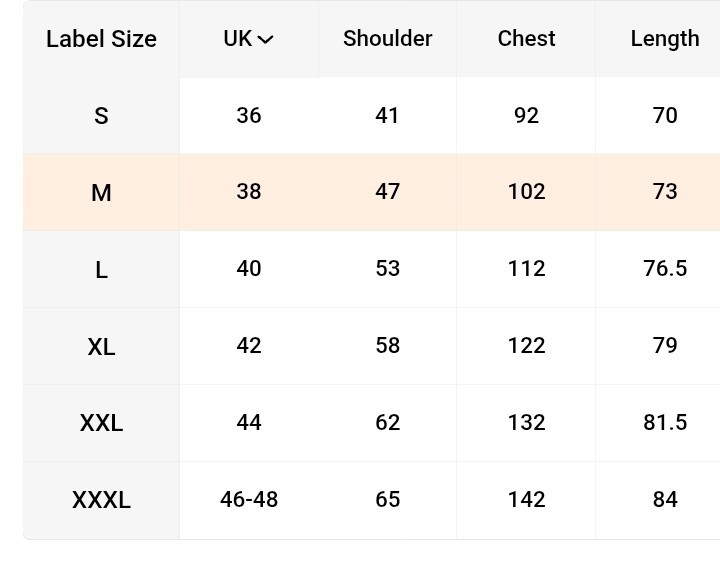The image size is (720, 564).
Task: Click UK value 46-48 cell
Action: click(249, 500)
